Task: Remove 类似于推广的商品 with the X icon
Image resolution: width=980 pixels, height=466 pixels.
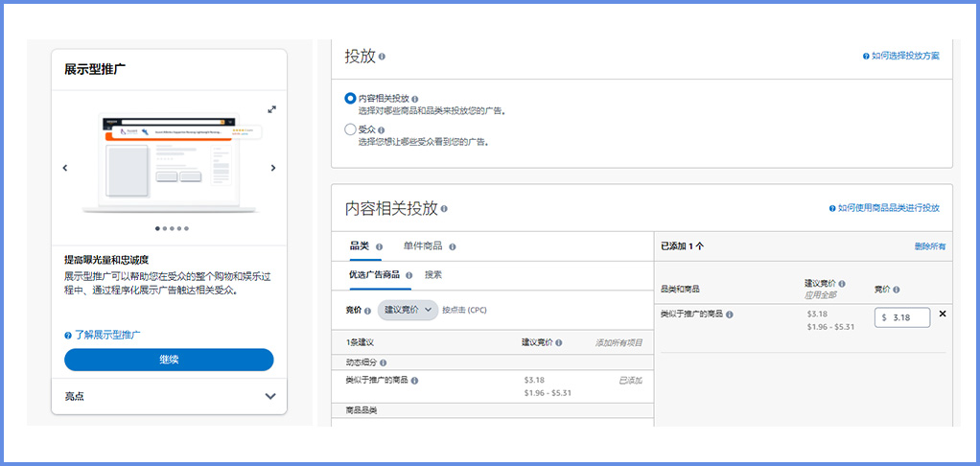Action: (942, 315)
